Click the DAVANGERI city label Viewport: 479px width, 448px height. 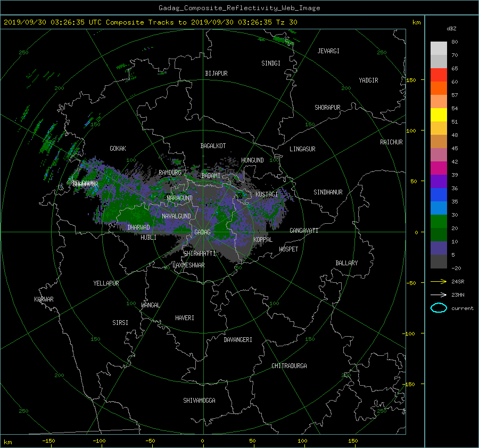point(238,340)
